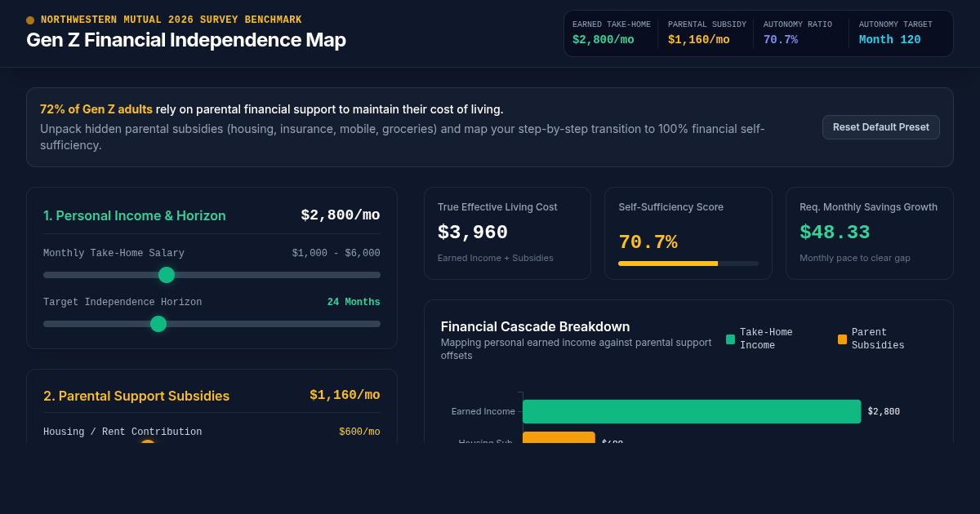Adjust the Monthly Take-Home Salary slider handle
Screen dimensions: 980x514
167,275
